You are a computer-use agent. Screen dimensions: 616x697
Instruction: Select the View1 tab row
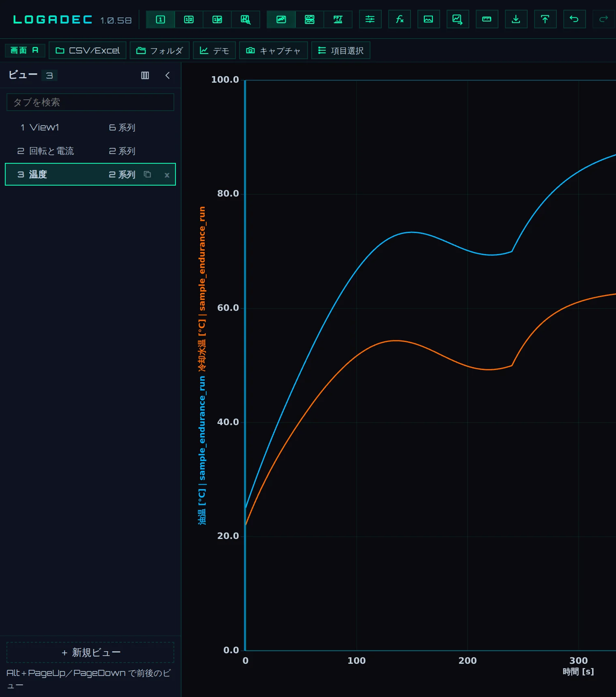(90, 127)
